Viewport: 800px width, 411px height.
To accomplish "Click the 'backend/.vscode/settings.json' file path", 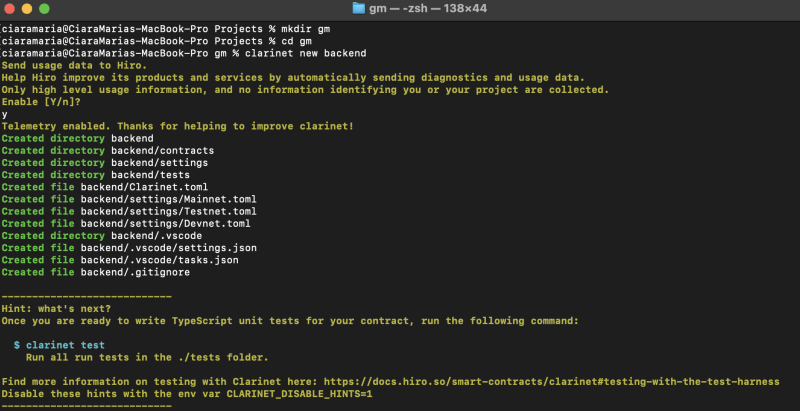I will pyautogui.click(x=168, y=248).
